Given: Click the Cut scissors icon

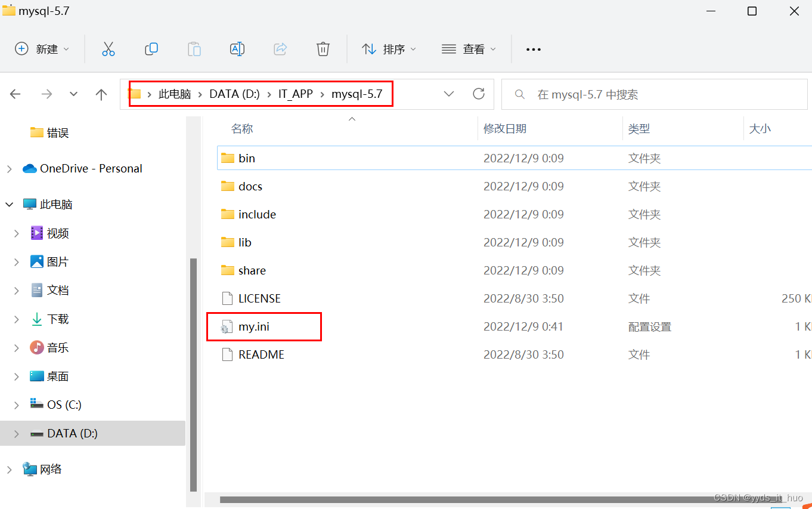Looking at the screenshot, I should 108,49.
